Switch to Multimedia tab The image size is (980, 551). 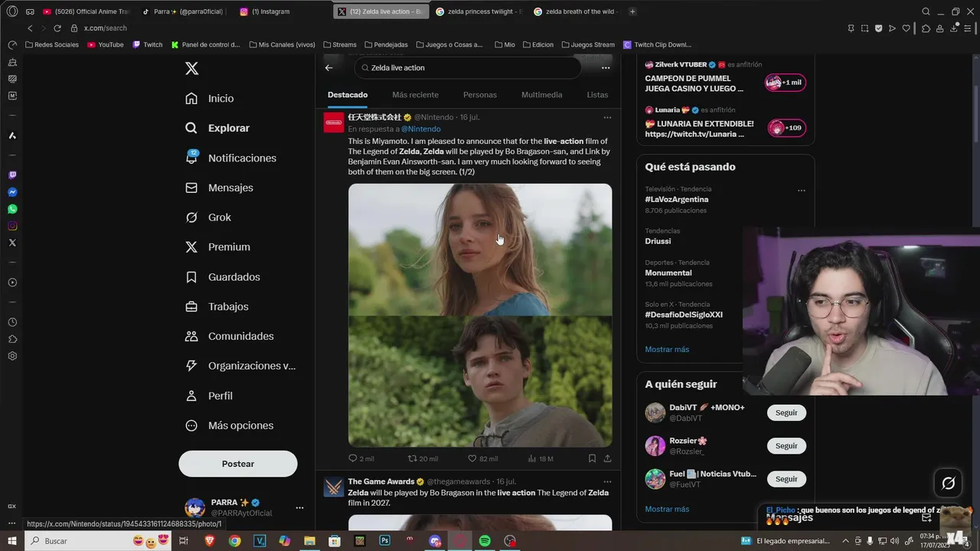(x=542, y=95)
